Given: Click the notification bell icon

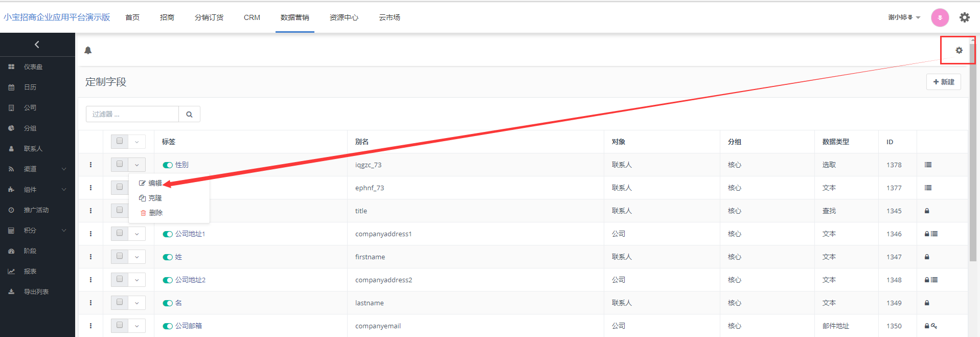Looking at the screenshot, I should pos(88,50).
